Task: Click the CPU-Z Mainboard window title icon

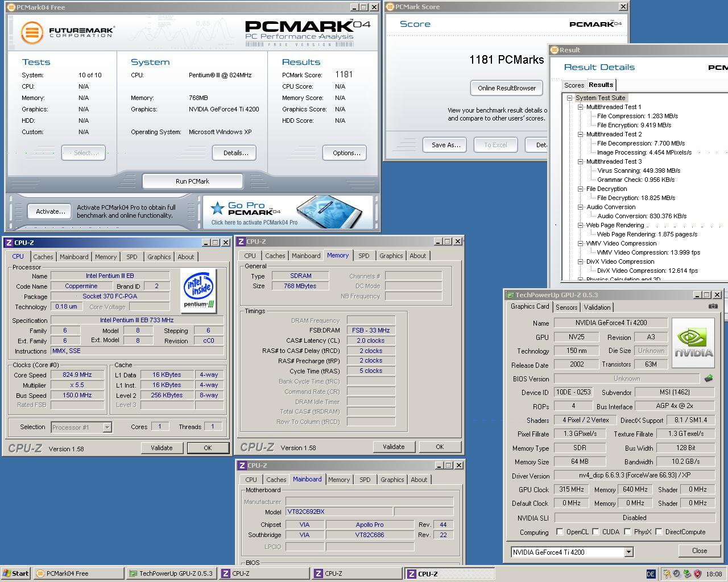Action: click(x=242, y=465)
